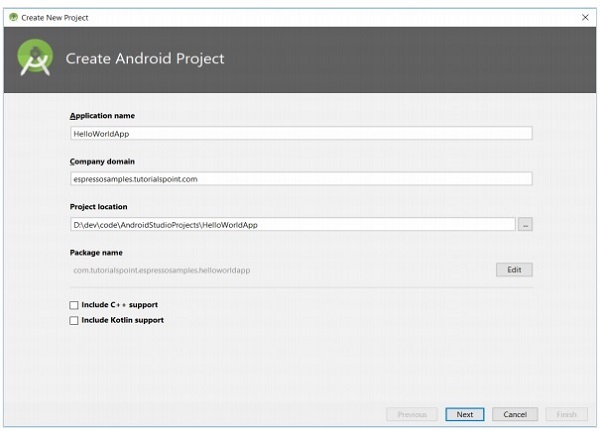Click the Application name label

[x=103, y=116]
